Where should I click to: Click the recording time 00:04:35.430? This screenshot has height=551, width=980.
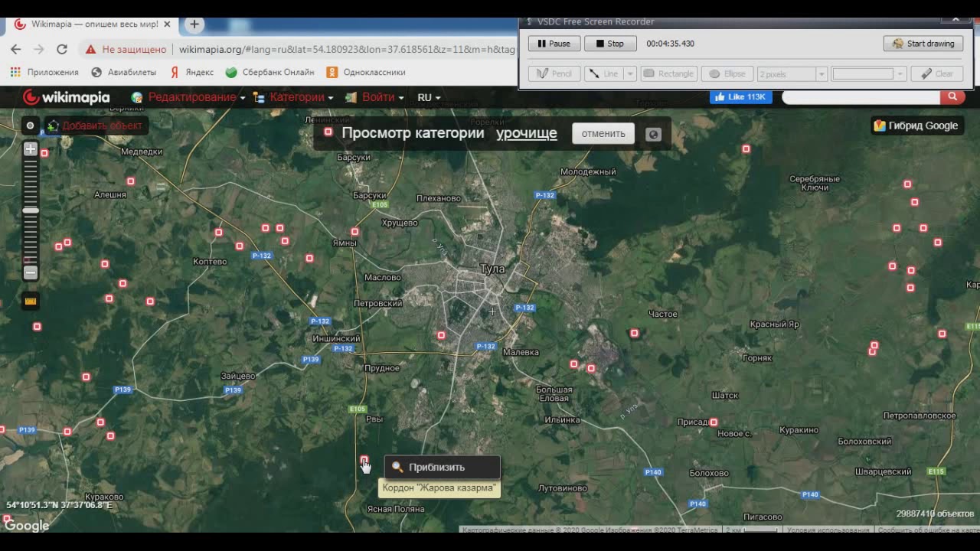coord(670,44)
